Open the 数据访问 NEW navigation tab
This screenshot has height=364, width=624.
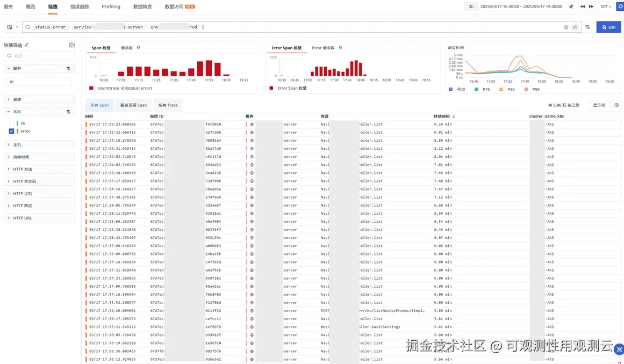(x=180, y=7)
